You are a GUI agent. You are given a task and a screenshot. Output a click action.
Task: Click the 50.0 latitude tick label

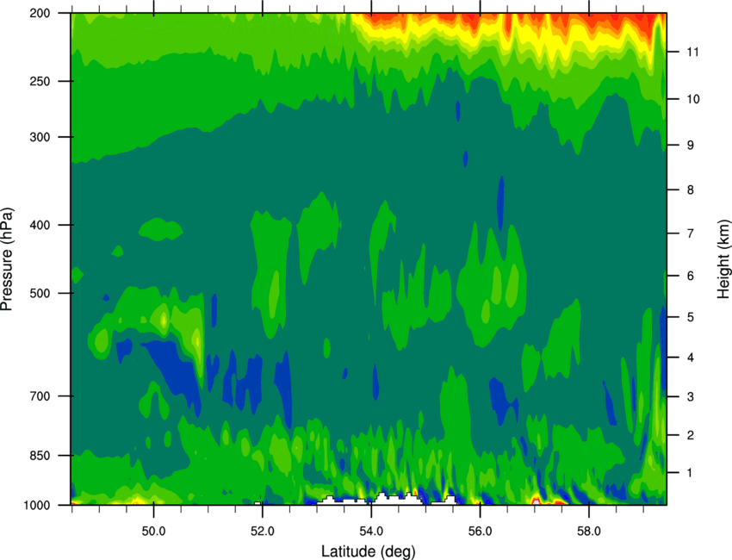[x=153, y=532]
